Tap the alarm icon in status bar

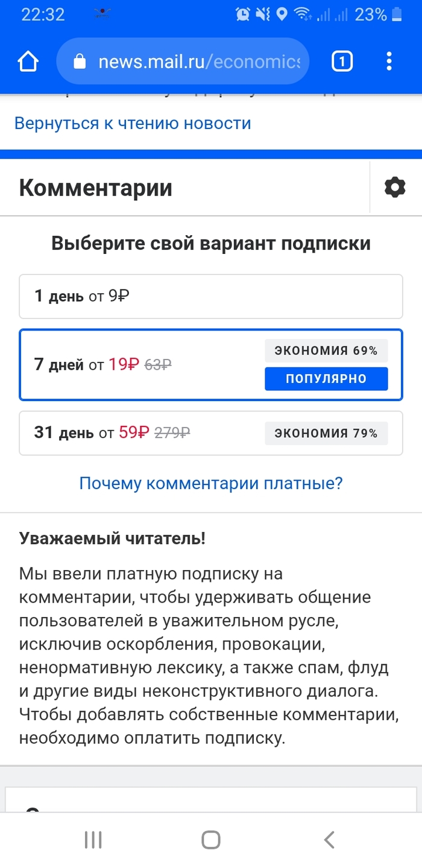(243, 14)
